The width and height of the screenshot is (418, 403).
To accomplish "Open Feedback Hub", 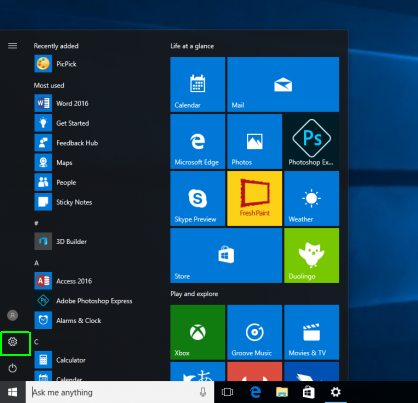I will pyautogui.click(x=66, y=143).
